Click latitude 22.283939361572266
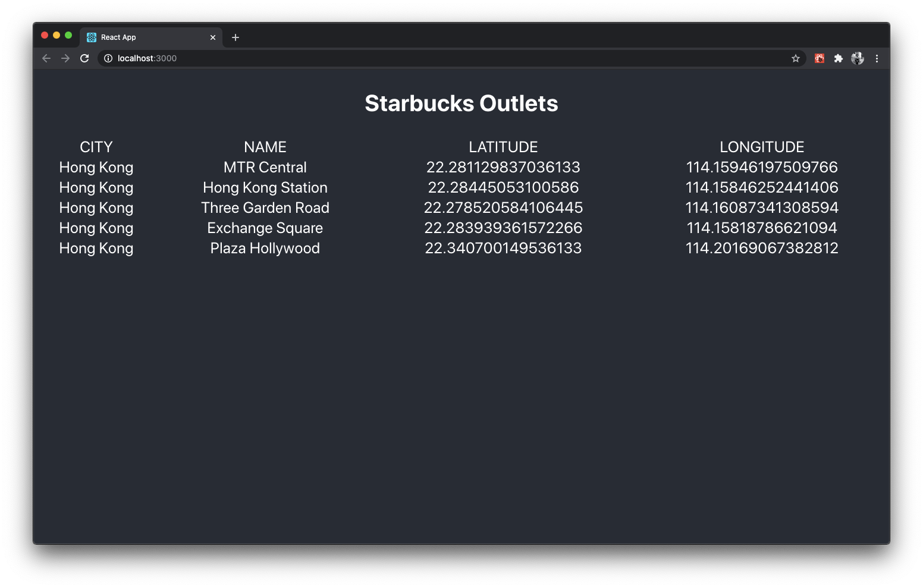The image size is (923, 588). pyautogui.click(x=503, y=228)
